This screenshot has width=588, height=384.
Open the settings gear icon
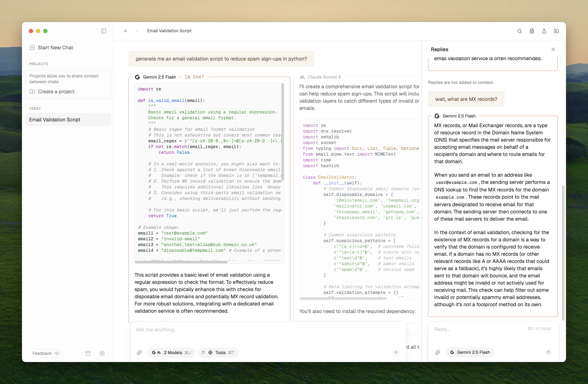[102, 353]
